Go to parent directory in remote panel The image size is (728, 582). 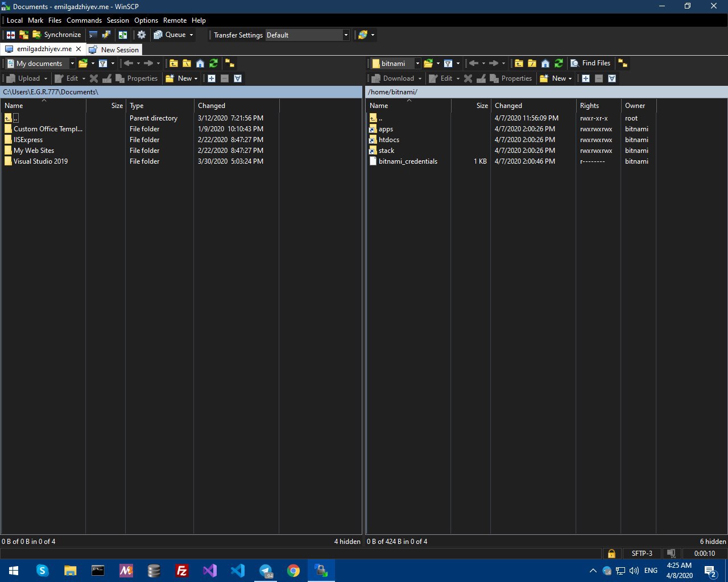pos(519,63)
